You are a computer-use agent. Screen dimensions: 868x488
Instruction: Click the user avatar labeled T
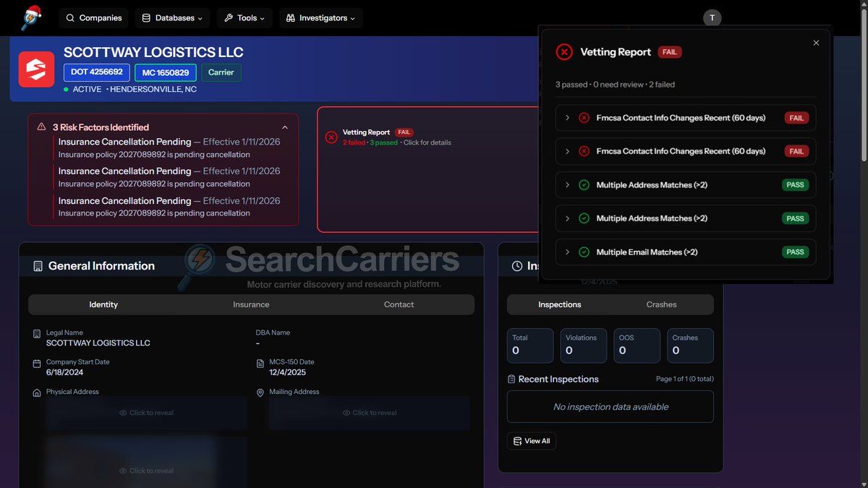click(712, 18)
